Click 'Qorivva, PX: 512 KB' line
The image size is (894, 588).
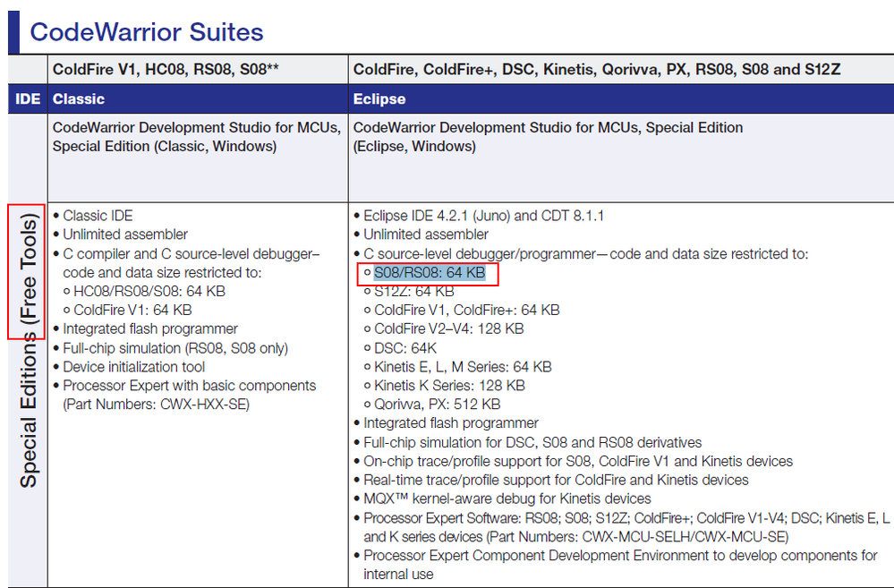[437, 405]
